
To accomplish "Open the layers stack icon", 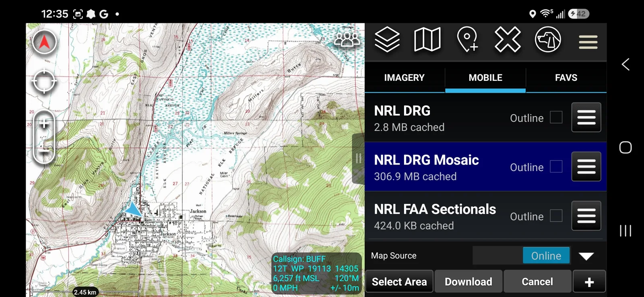I will point(387,39).
